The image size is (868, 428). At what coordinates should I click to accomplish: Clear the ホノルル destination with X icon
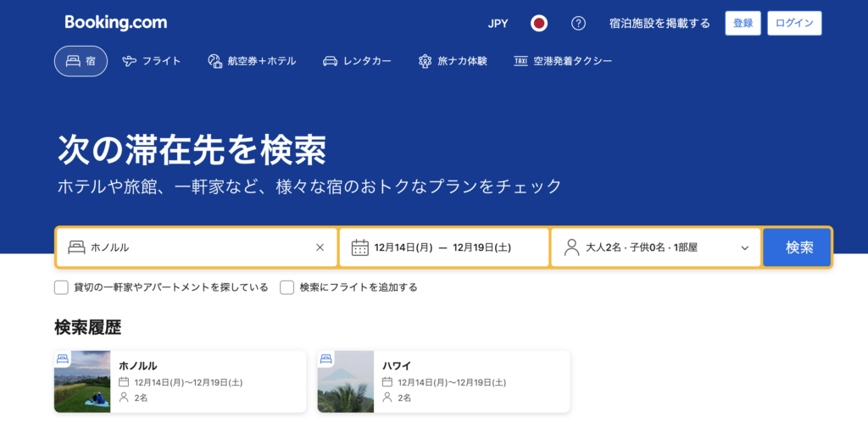point(320,247)
